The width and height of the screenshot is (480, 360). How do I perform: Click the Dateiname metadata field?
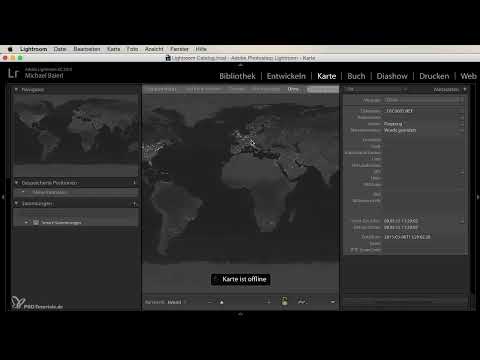pyautogui.click(x=422, y=111)
